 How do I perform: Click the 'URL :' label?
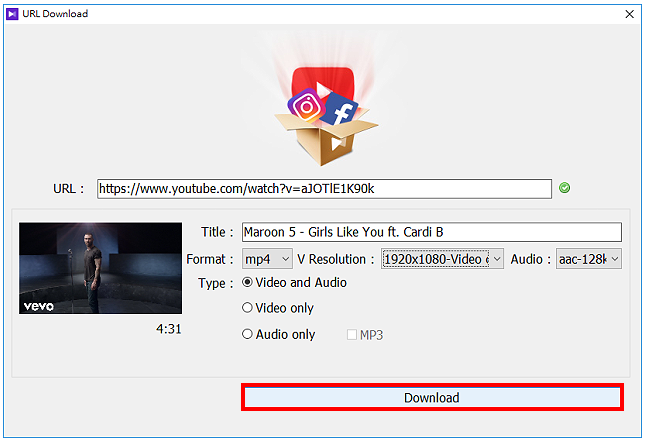(x=68, y=189)
